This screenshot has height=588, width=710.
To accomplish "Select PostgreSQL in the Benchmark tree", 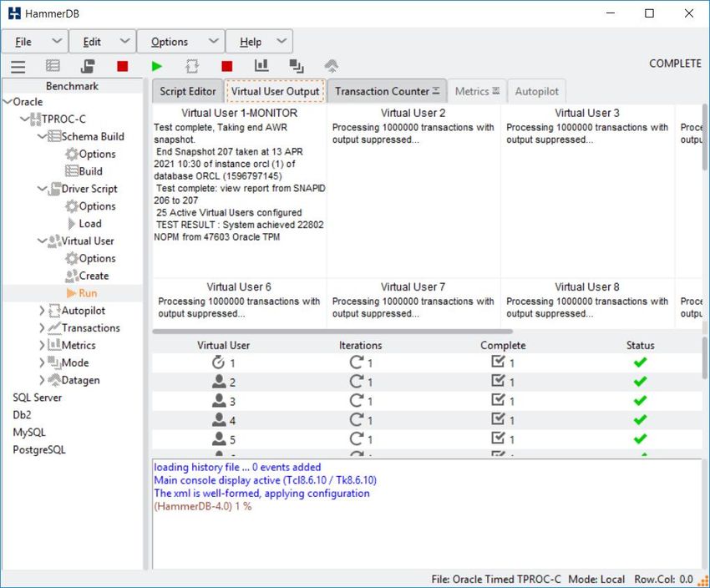I will coord(39,450).
